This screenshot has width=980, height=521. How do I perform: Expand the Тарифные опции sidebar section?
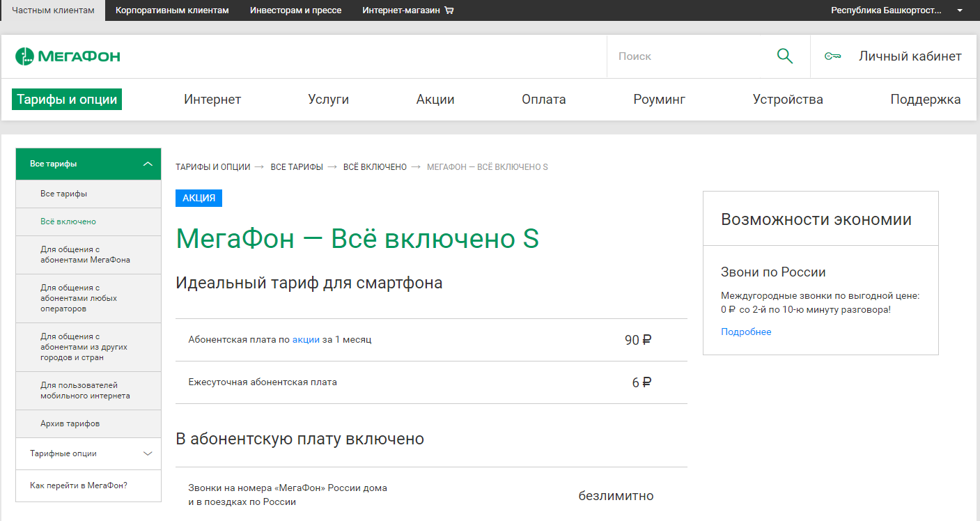coord(88,453)
